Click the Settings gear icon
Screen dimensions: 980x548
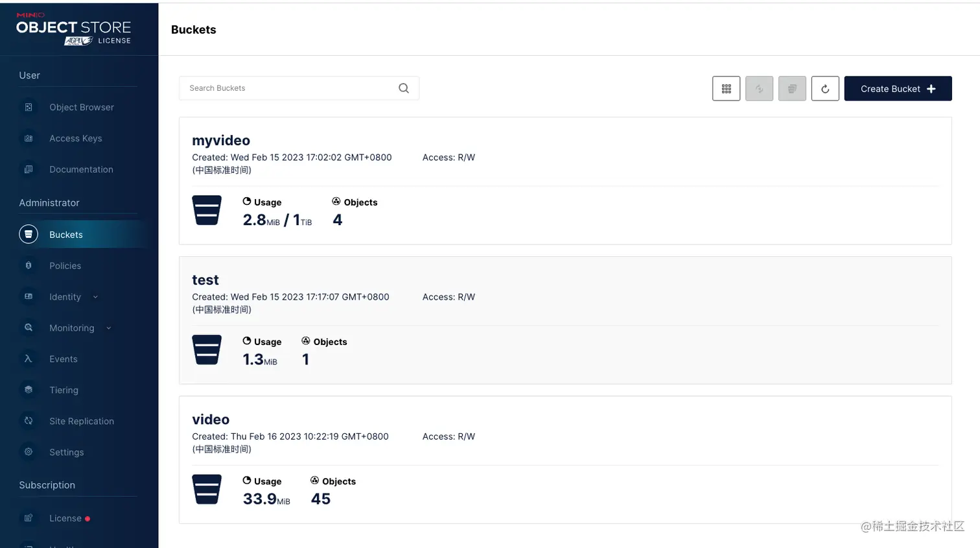(29, 452)
